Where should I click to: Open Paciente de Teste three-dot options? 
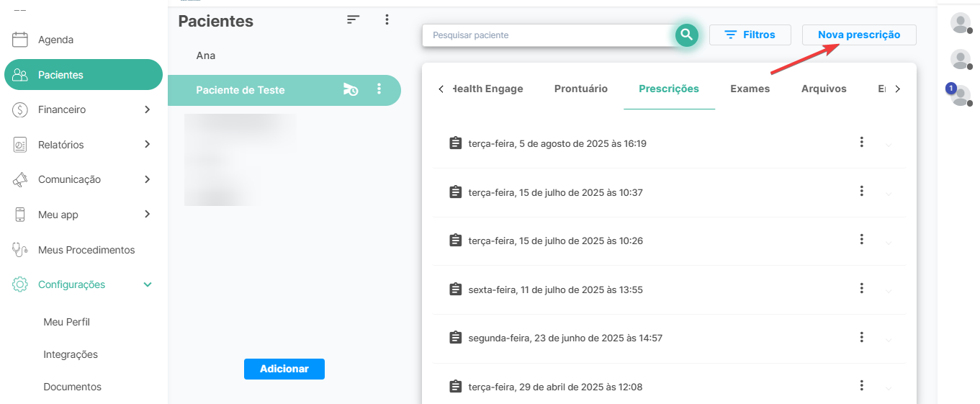[x=379, y=90]
